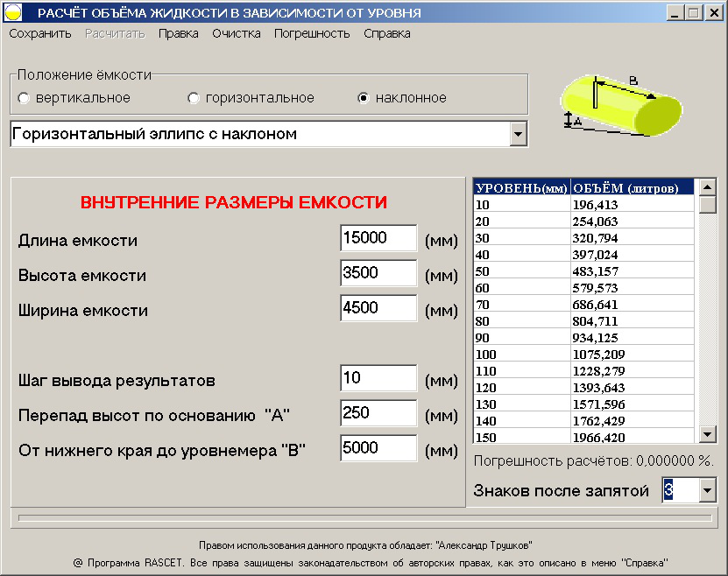Image resolution: width=728 pixels, height=576 pixels.
Task: Select the 'горизонтальное' position option
Action: click(194, 98)
